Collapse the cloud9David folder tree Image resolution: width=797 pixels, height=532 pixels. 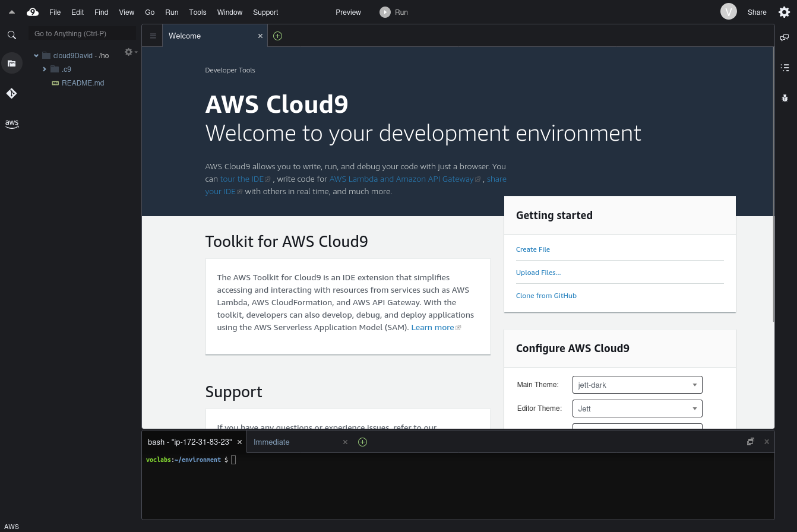[x=36, y=55]
